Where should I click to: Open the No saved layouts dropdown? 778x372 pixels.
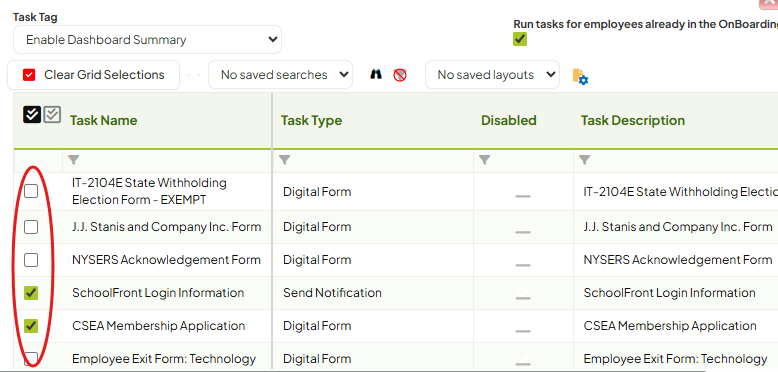[x=492, y=75]
